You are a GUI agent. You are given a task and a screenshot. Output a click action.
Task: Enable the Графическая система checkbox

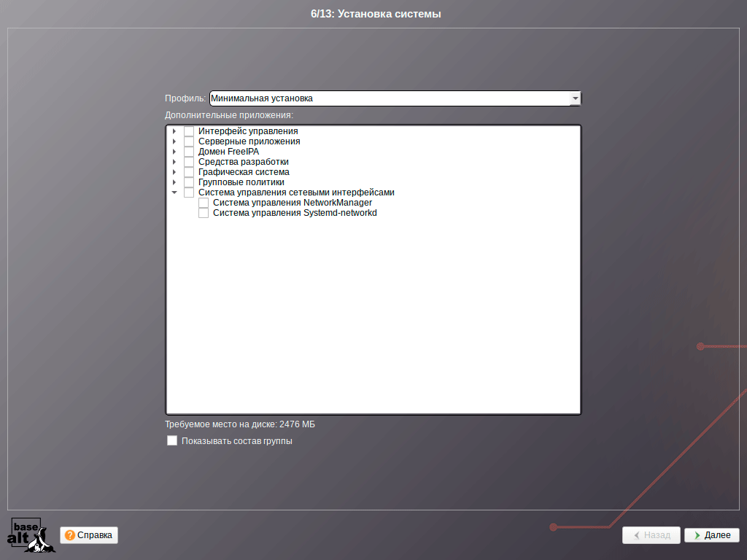pyautogui.click(x=189, y=172)
